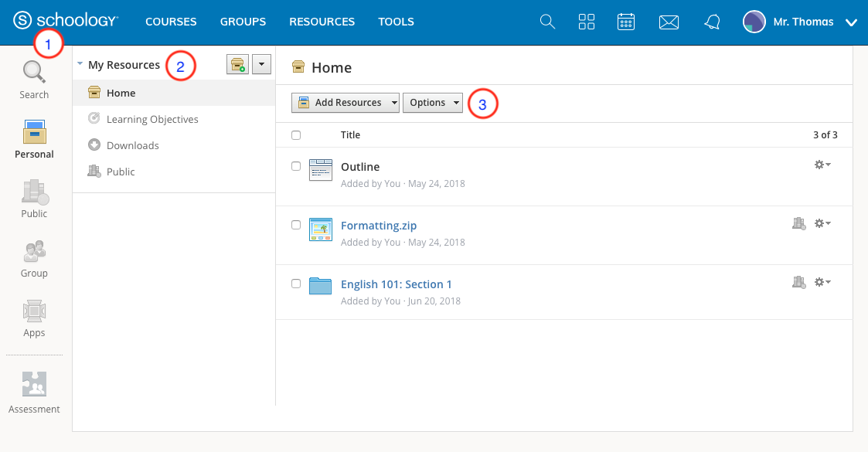This screenshot has height=452, width=868.
Task: Select Downloads in the My Resources tree
Action: [x=133, y=145]
